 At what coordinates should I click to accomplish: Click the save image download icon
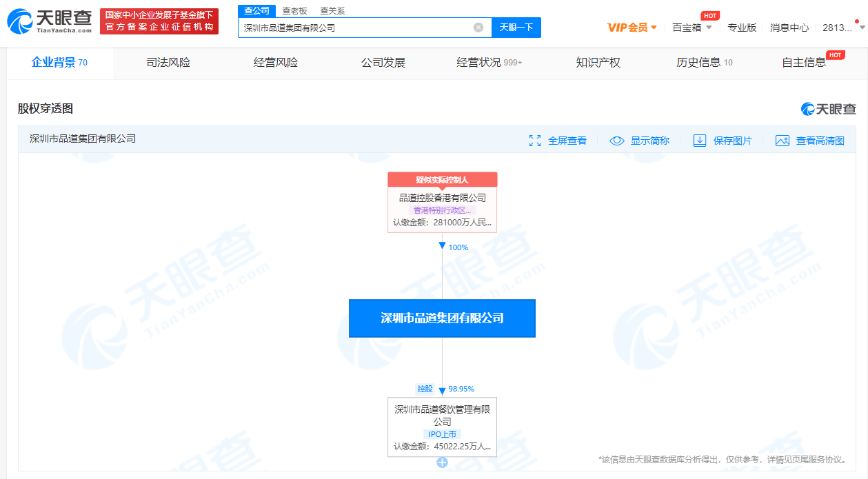(700, 141)
